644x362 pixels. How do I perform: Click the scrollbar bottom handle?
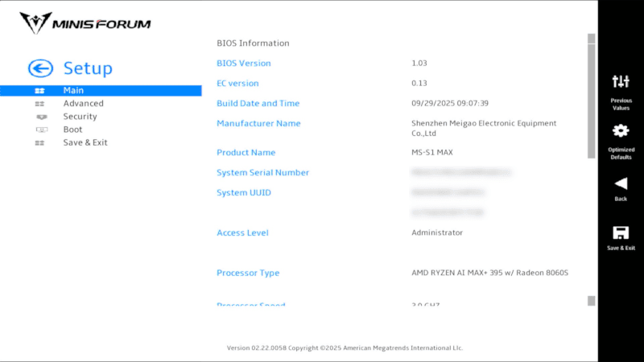tap(591, 301)
